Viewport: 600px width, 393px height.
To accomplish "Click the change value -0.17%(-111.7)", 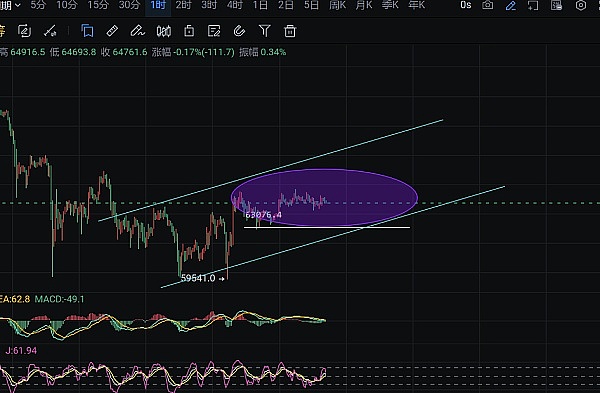I will 204,52.
